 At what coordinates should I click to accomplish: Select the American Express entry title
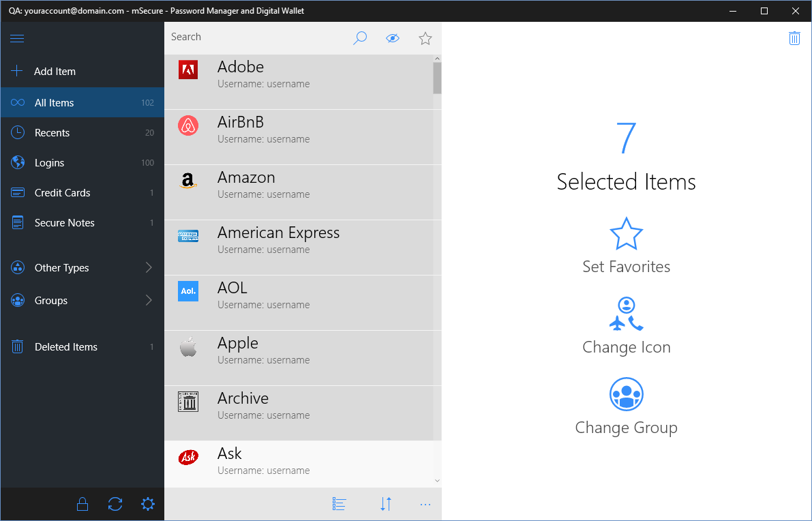click(278, 233)
